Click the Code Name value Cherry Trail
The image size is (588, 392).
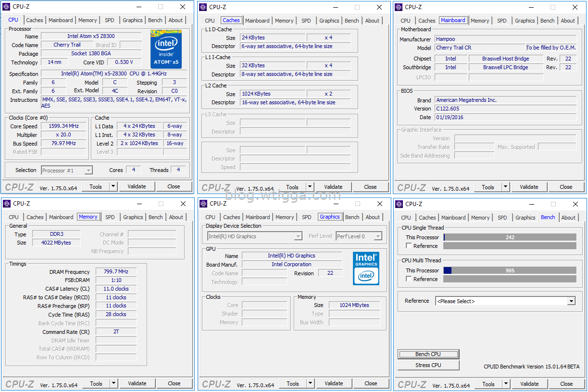[67, 45]
